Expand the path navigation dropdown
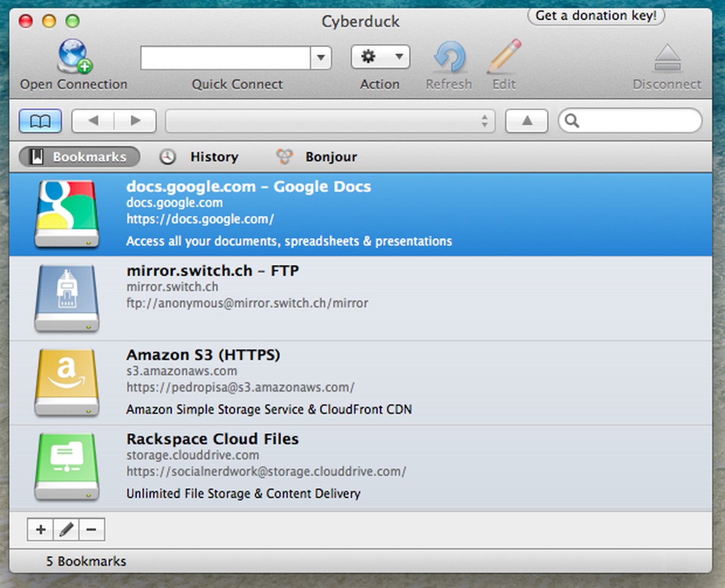The image size is (725, 588). [485, 121]
